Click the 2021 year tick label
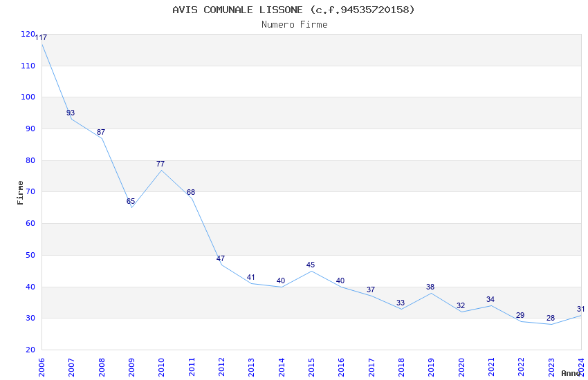 [491, 368]
